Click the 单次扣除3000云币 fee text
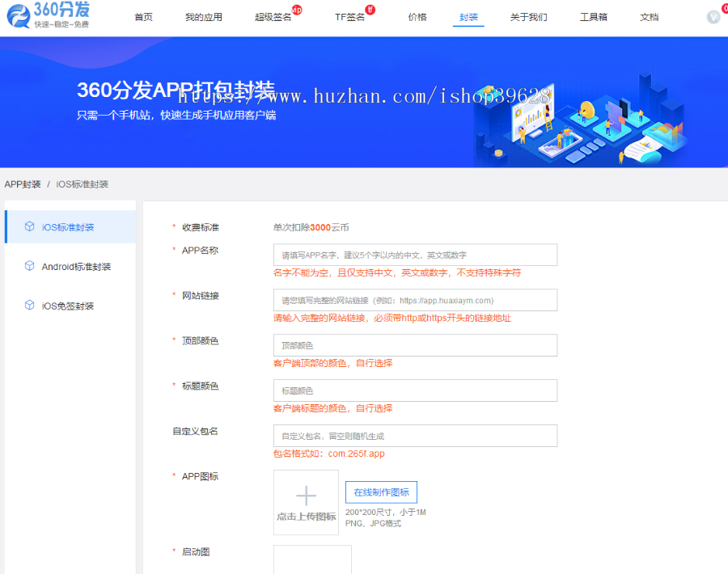This screenshot has width=728, height=574. (311, 227)
